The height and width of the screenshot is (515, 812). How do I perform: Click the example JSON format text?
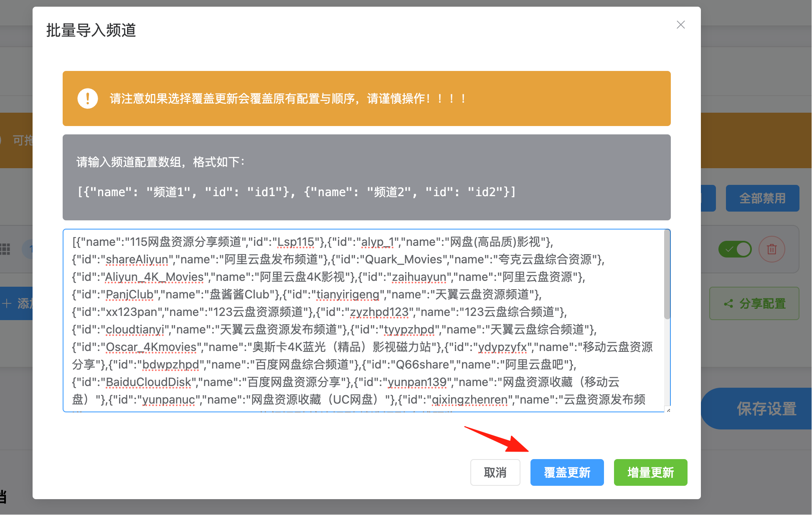click(x=297, y=192)
